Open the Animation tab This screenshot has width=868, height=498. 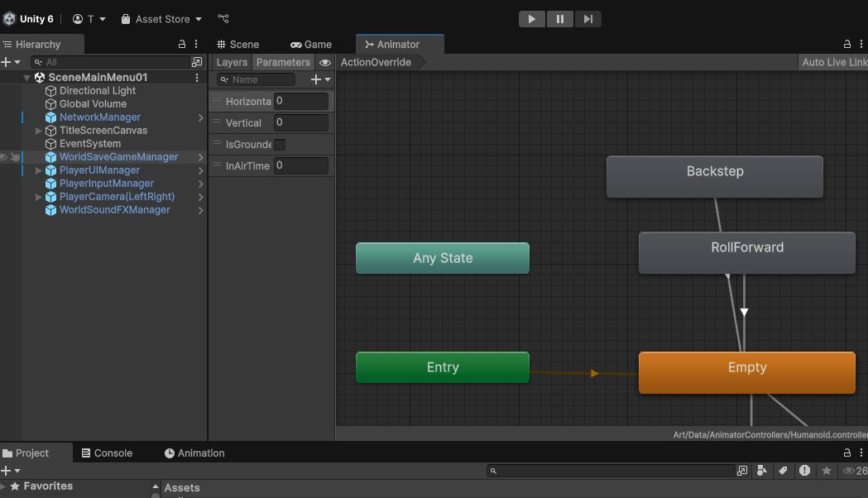194,453
